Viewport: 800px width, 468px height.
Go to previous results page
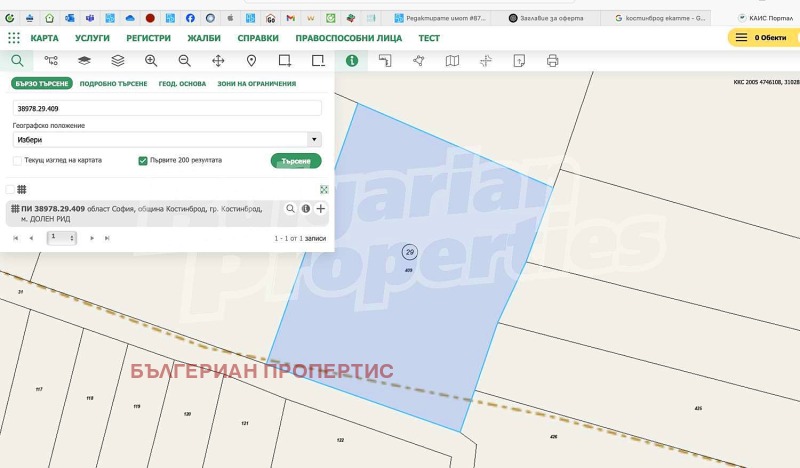tap(31, 238)
